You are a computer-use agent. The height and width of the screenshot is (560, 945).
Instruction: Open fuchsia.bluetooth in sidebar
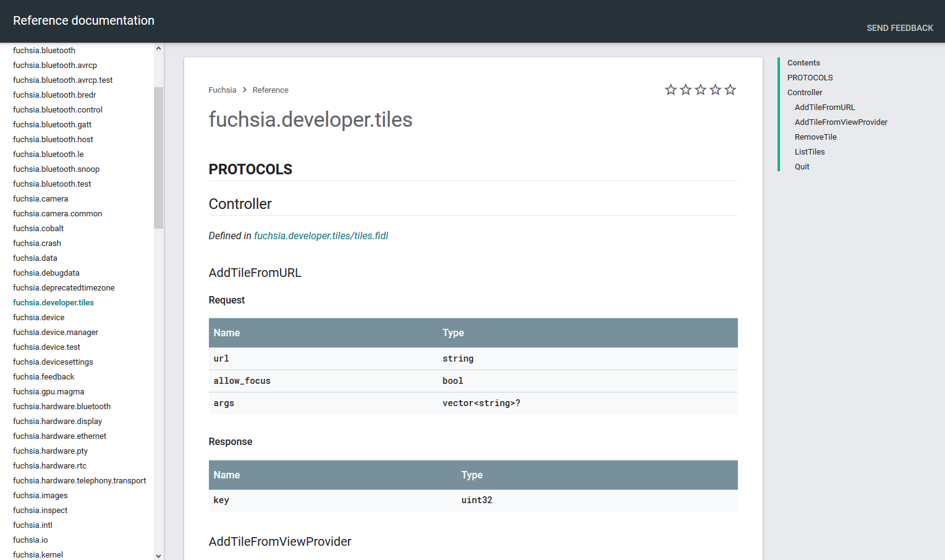tap(44, 50)
